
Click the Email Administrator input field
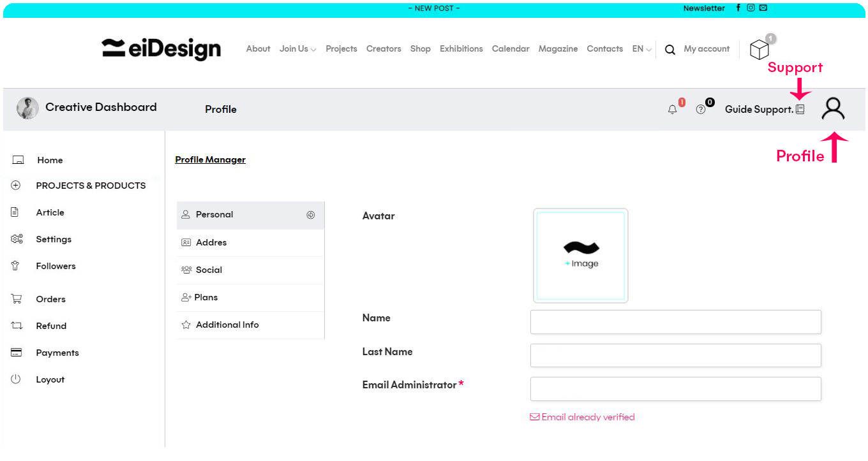click(675, 389)
